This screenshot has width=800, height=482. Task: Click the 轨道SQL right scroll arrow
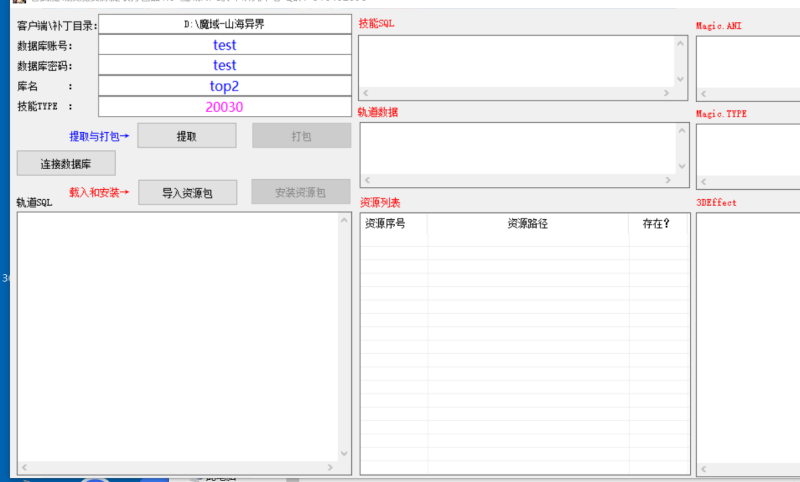330,467
